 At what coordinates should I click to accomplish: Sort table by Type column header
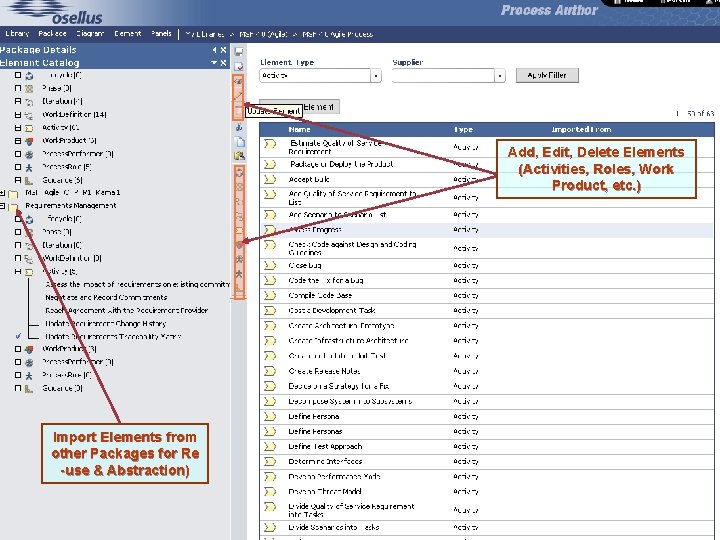(x=463, y=130)
